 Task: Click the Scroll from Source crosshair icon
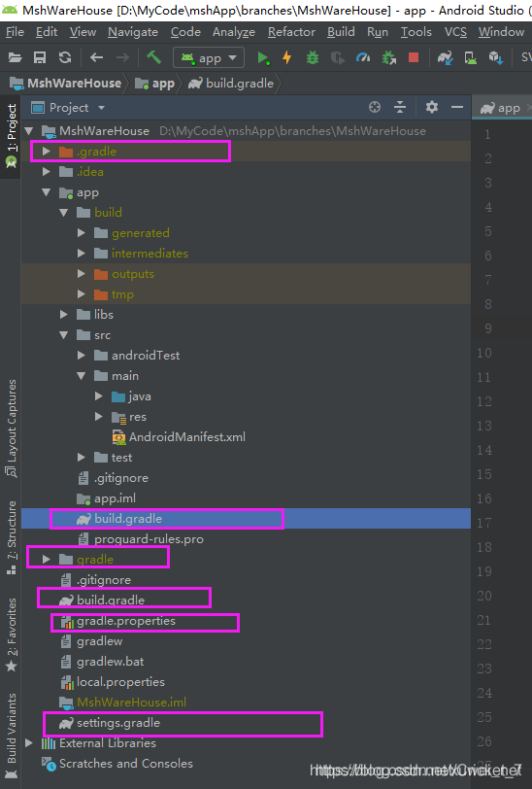[x=375, y=107]
